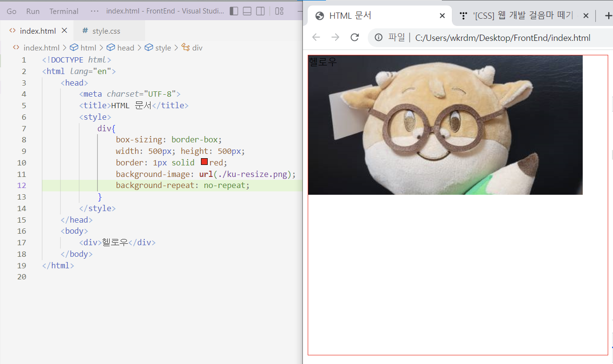Open the Customize Layout icon in VS Code
Viewport: 613px width, 364px height.
tap(279, 11)
